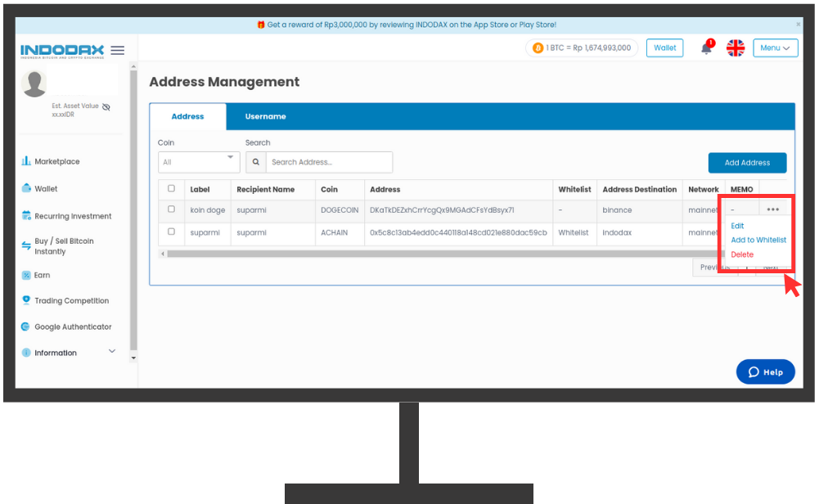Click the table horizontal scrollbar
Image resolution: width=819 pixels, height=504 pixels.
pos(443,254)
